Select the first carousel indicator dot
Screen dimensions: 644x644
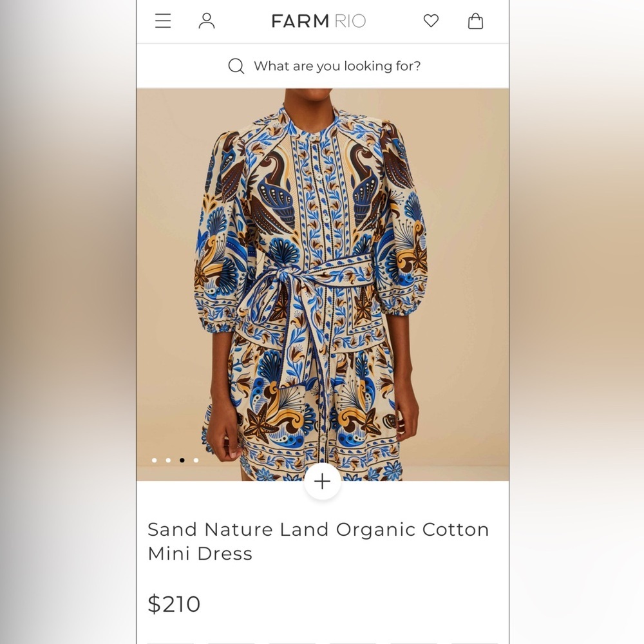click(155, 460)
